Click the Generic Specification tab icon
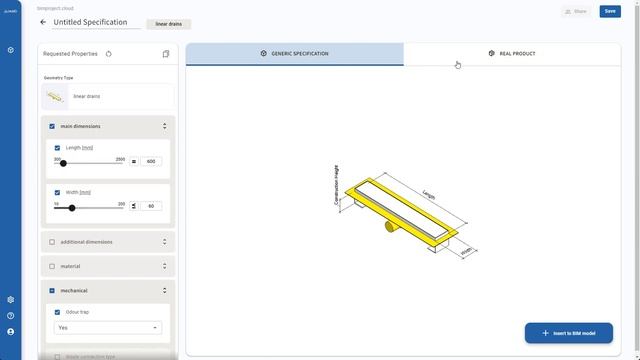The height and width of the screenshot is (360, 640). tap(264, 53)
